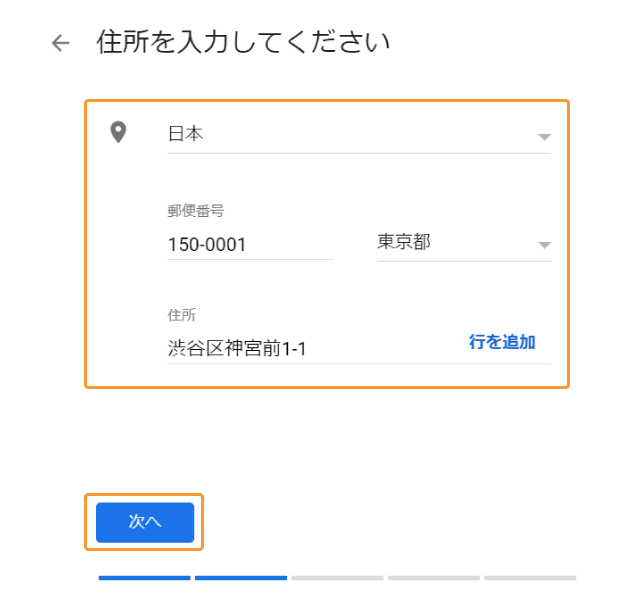Click the location pin icon
Screen dimensions: 632x615
tap(118, 132)
